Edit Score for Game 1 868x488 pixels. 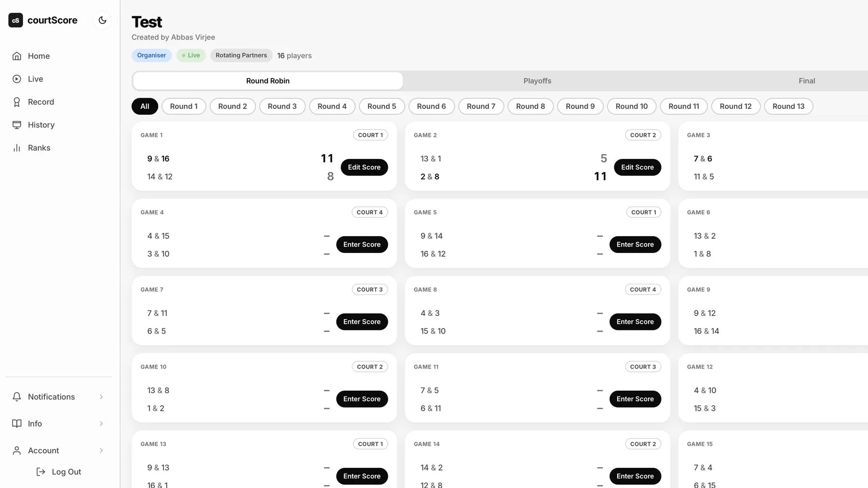pyautogui.click(x=364, y=167)
